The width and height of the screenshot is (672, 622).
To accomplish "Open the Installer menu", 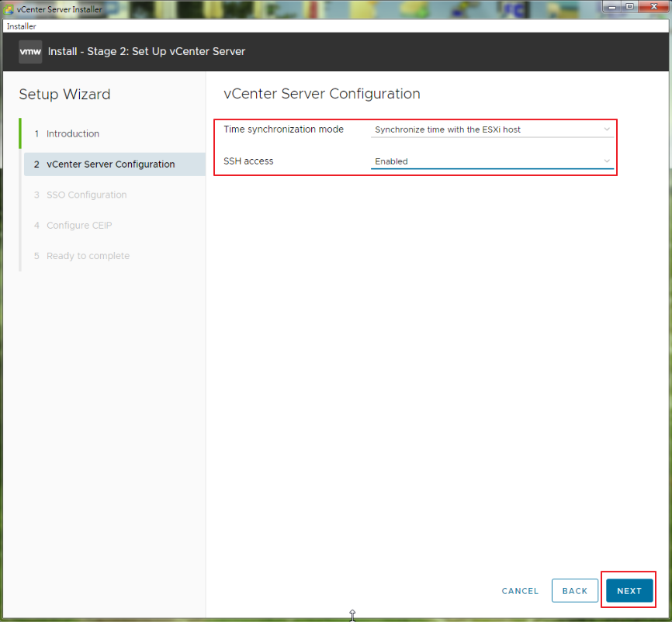I will (22, 26).
